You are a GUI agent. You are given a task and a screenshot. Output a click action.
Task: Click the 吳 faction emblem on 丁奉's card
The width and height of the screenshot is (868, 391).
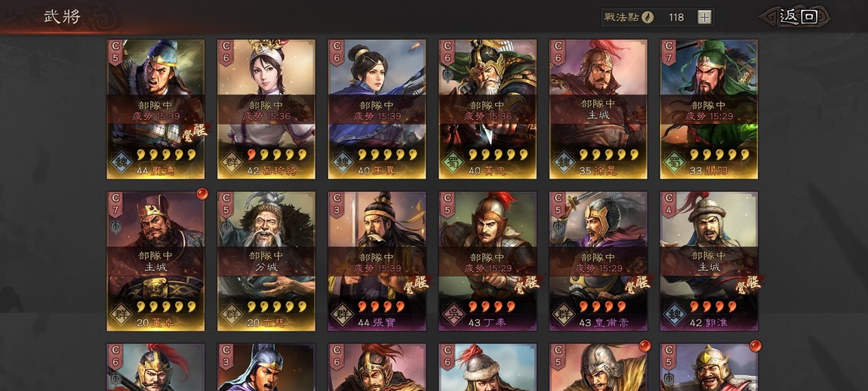click(452, 314)
